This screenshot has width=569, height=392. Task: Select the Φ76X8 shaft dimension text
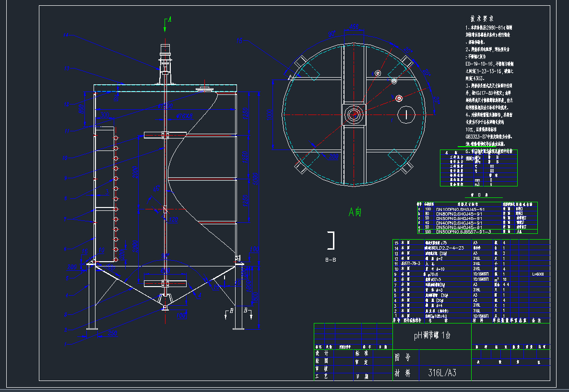point(184,116)
